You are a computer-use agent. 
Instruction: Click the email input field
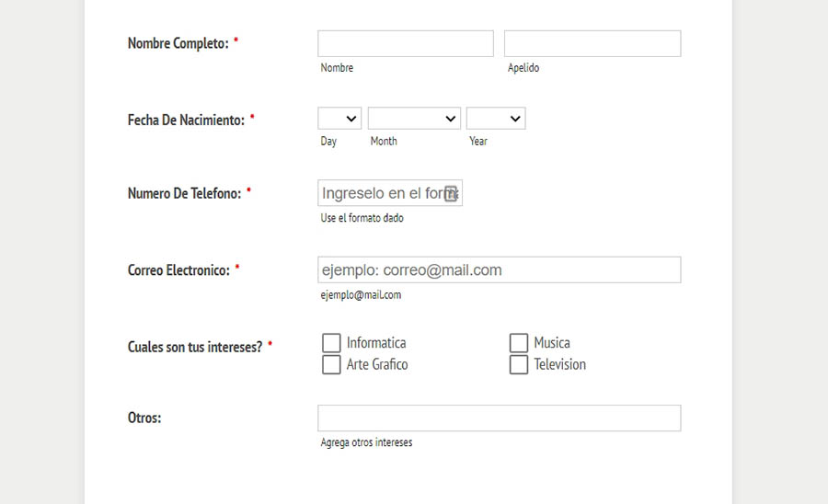tap(499, 269)
